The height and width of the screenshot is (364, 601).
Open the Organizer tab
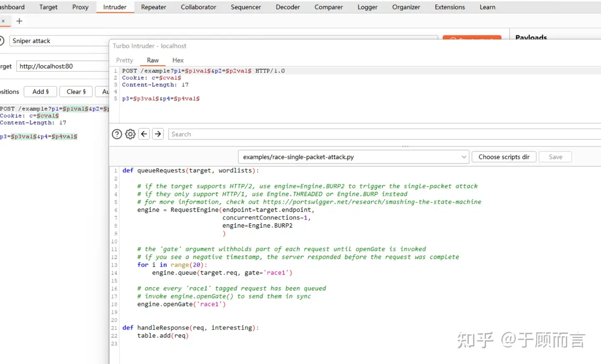[406, 7]
